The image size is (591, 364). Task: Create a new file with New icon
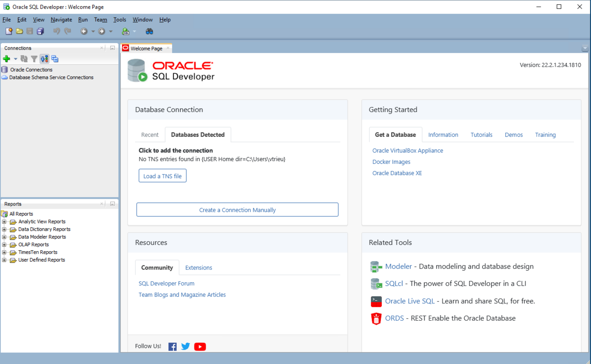click(x=9, y=31)
